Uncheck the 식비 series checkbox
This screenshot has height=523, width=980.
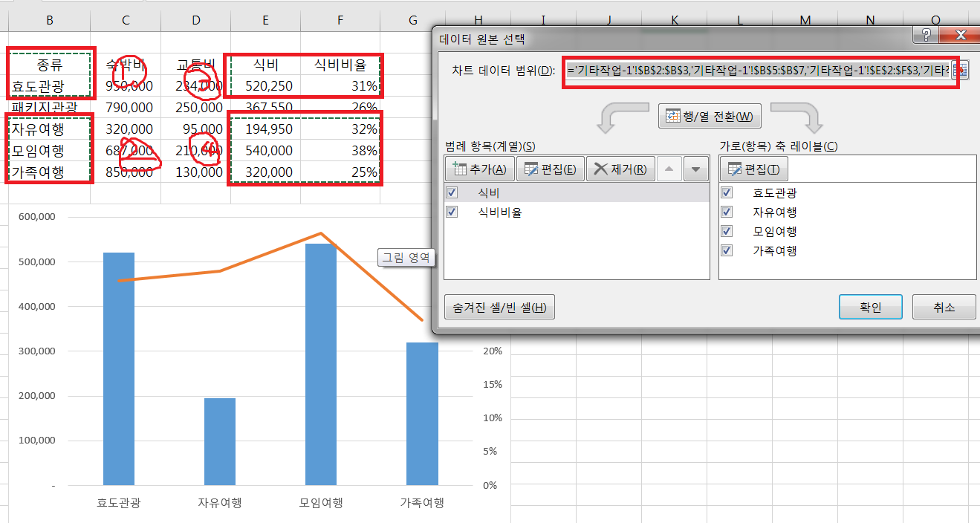point(453,192)
